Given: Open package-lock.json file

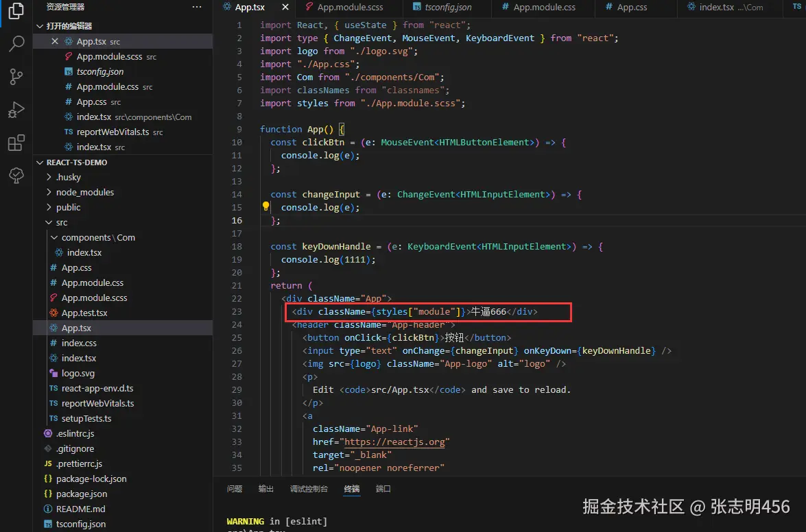Looking at the screenshot, I should pos(123,479).
